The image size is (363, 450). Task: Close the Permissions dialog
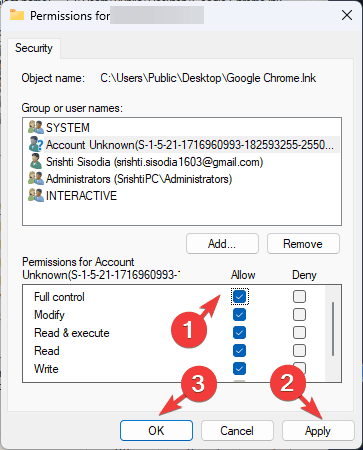click(347, 15)
